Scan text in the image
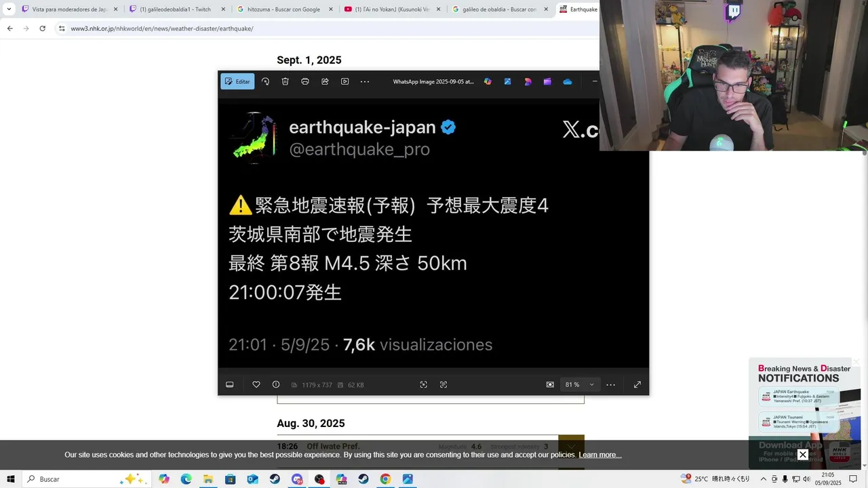Viewport: 868px width, 488px height. [x=443, y=384]
